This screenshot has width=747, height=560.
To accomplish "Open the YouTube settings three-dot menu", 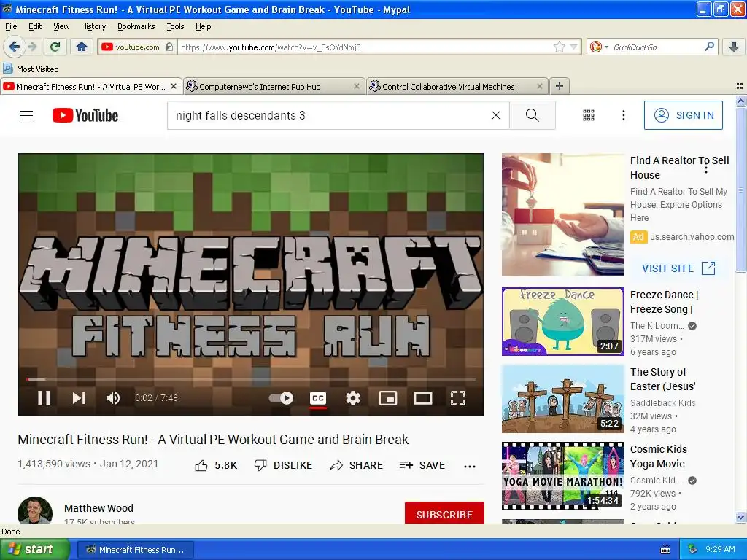I will [623, 115].
